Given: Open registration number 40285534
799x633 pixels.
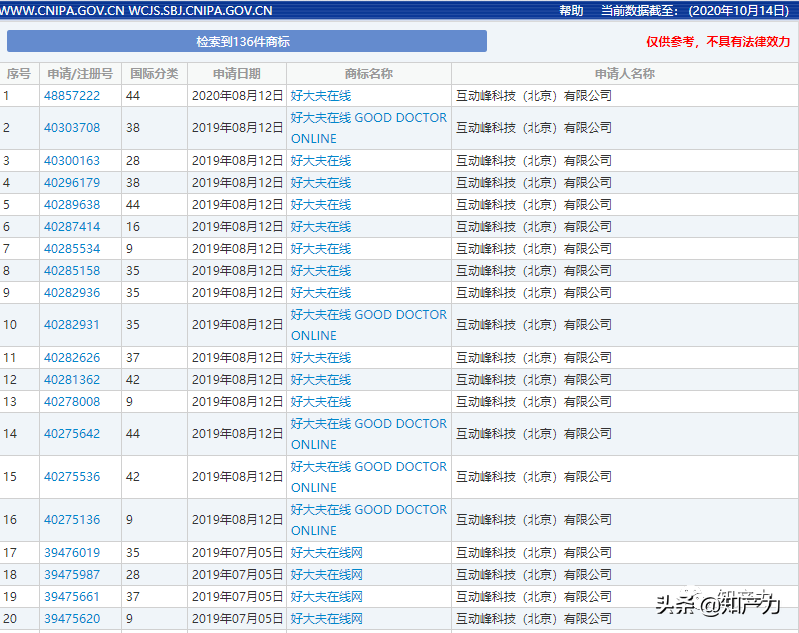Looking at the screenshot, I should [72, 249].
